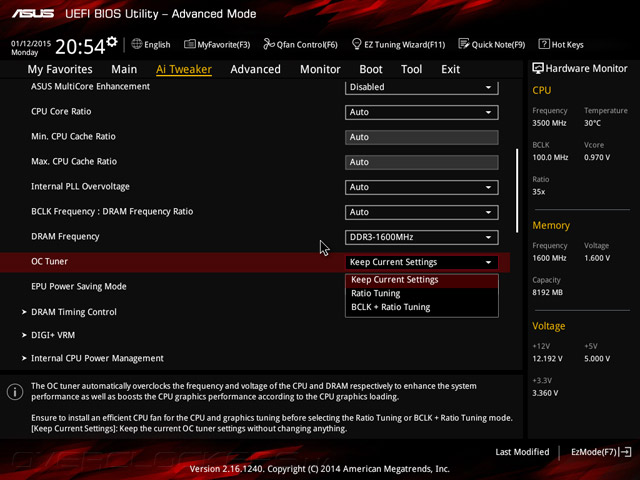Viewport: 640px width, 480px height.
Task: Open ASUS MultiCore Enhancement dropdown
Action: coord(422,87)
